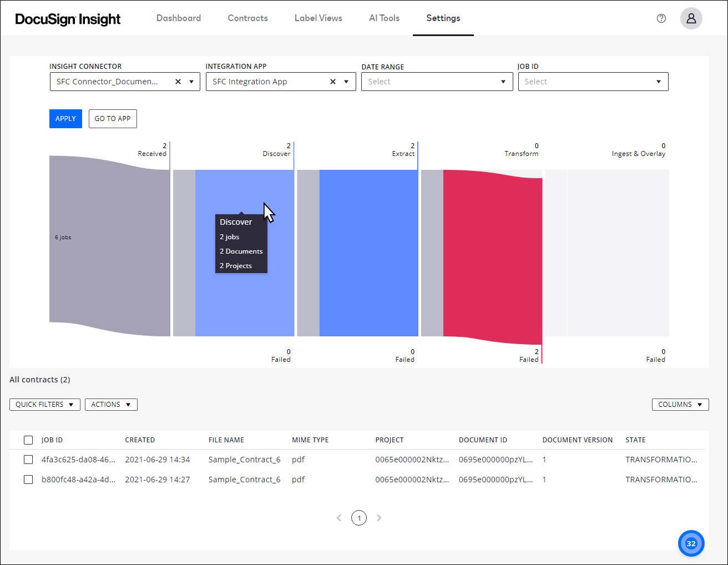
Task: Click the DocuSign Insight logo
Action: coord(68,19)
